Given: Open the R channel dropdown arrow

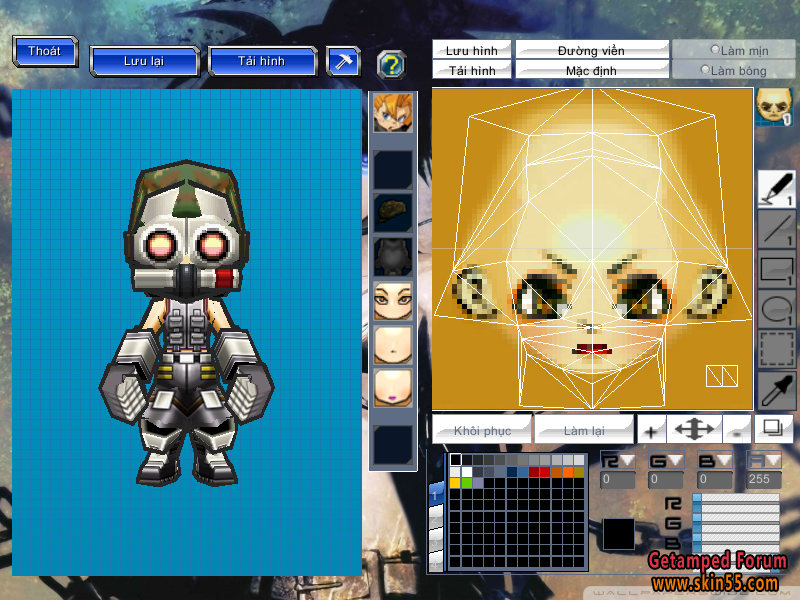Looking at the screenshot, I should (627, 460).
